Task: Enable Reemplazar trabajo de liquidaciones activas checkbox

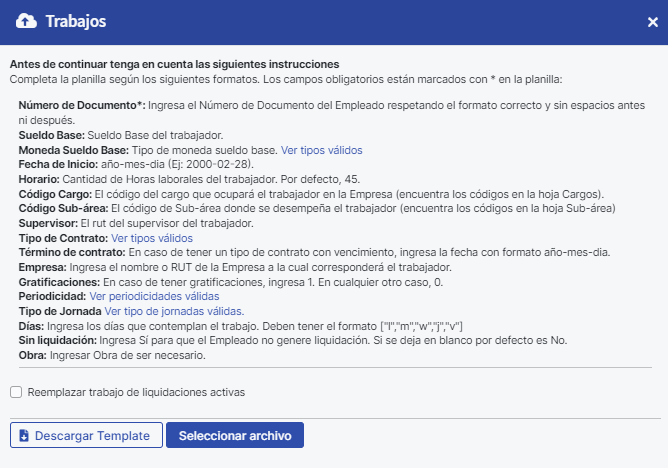Action: click(x=16, y=392)
